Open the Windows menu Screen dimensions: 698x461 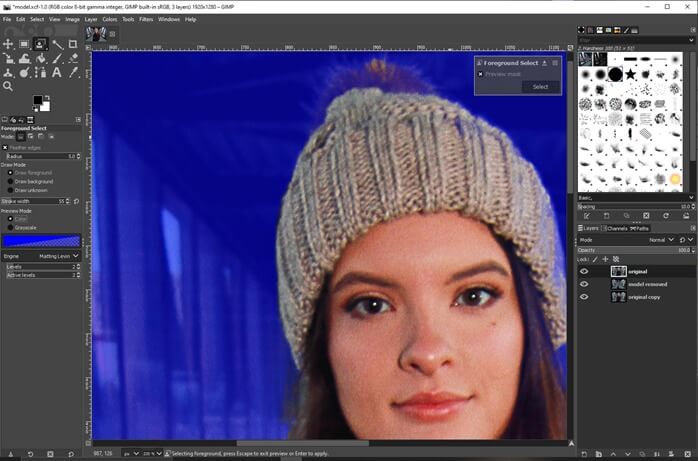click(169, 19)
